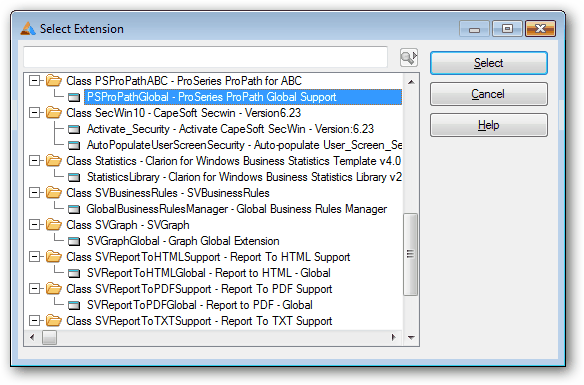Screen dimensions: 584x385
Task: Click the folder icon for Class SVReportToTXTSupport
Action: tap(54, 321)
